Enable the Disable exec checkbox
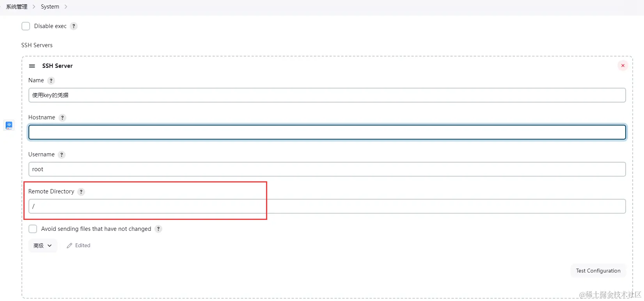This screenshot has height=301, width=644. tap(26, 26)
